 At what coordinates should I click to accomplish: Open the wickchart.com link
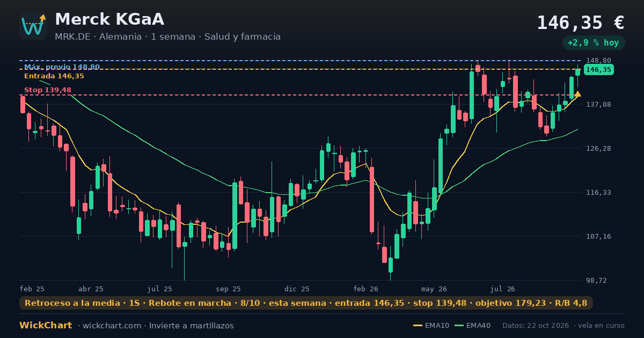pos(113,326)
